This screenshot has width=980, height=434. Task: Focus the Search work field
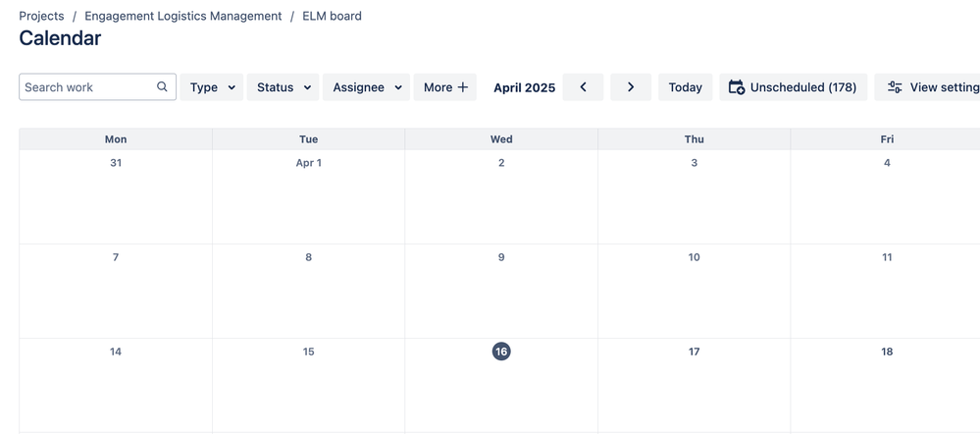pos(97,87)
